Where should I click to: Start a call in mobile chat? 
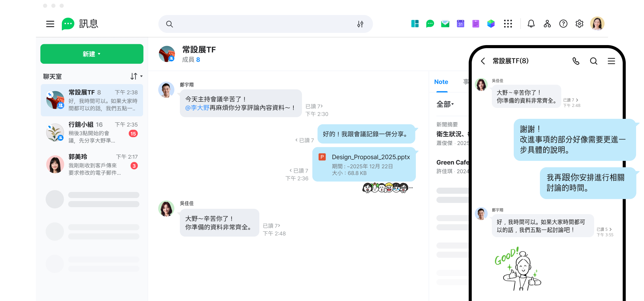click(576, 61)
